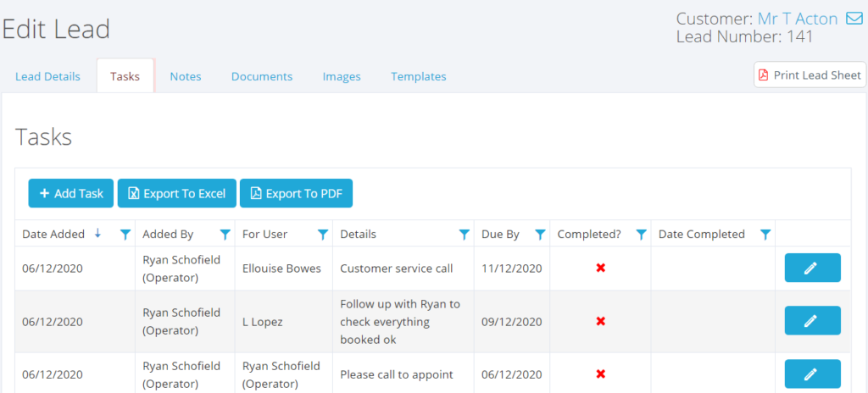Switch to the Notes tab
This screenshot has width=868, height=393.
coord(186,76)
